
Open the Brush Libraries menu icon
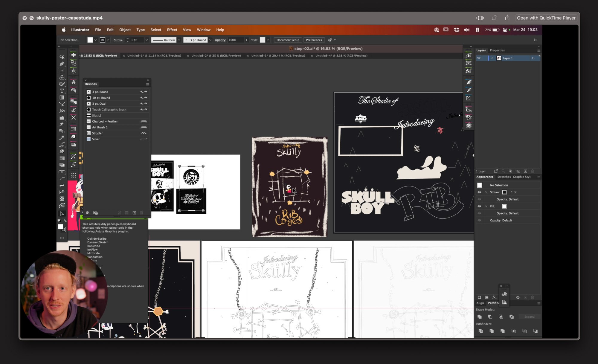tap(88, 213)
